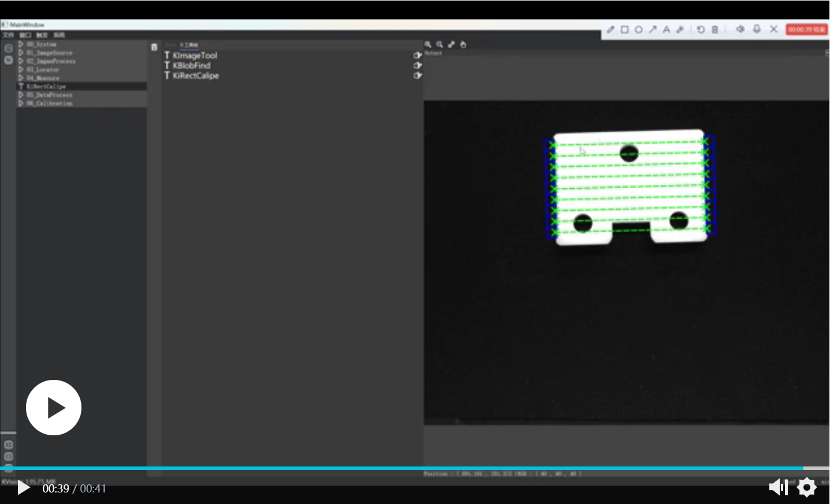Open the second menu in the menu bar

click(25, 35)
